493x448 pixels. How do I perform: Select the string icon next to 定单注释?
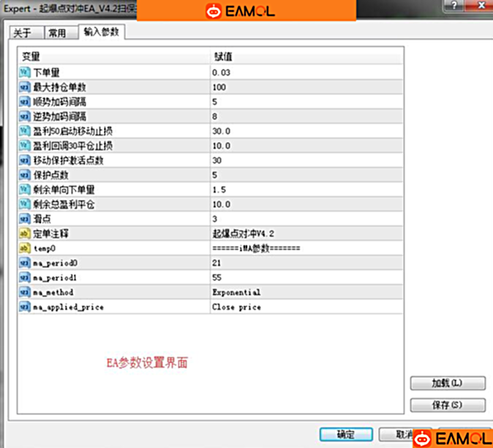click(x=25, y=234)
